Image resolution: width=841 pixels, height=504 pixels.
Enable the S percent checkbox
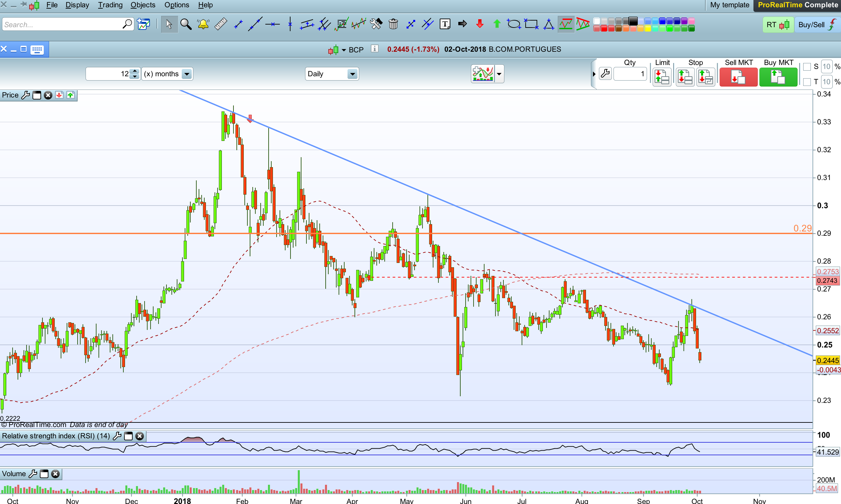tap(807, 67)
